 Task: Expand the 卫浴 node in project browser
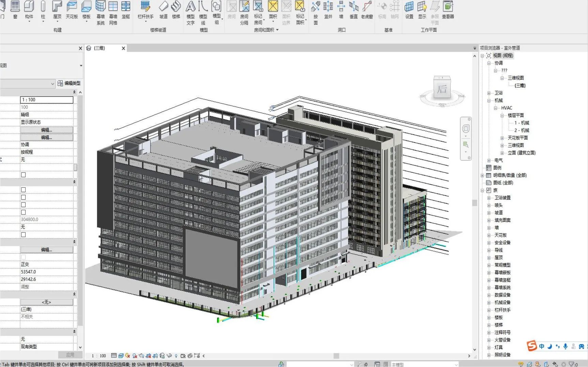[x=489, y=93]
